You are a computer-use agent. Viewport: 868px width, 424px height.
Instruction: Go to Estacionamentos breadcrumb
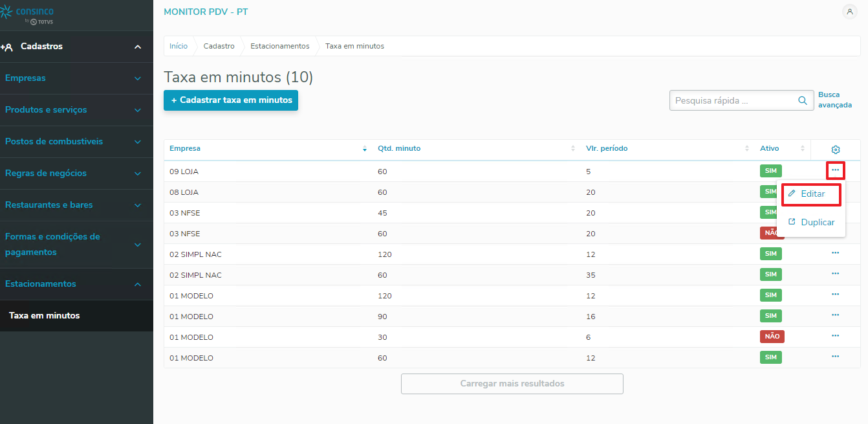pyautogui.click(x=280, y=46)
